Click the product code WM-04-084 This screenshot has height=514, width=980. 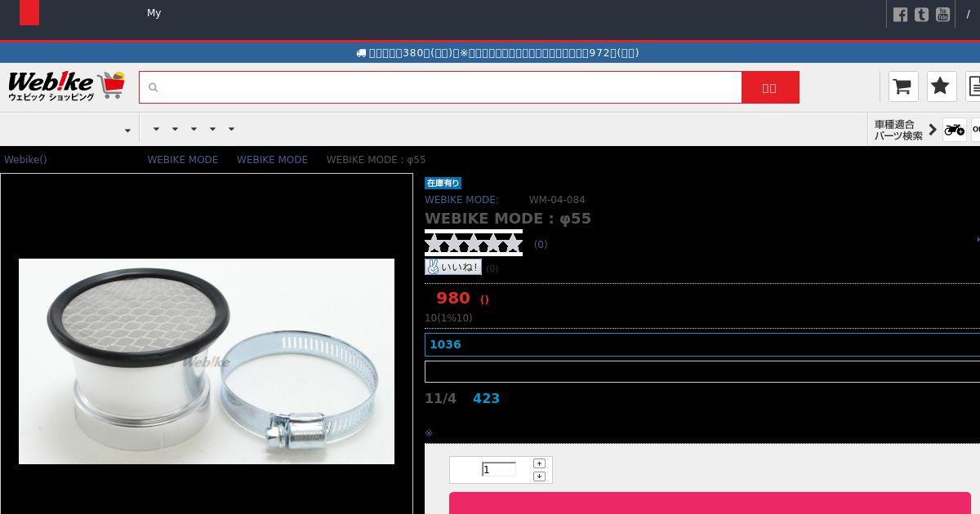point(557,200)
